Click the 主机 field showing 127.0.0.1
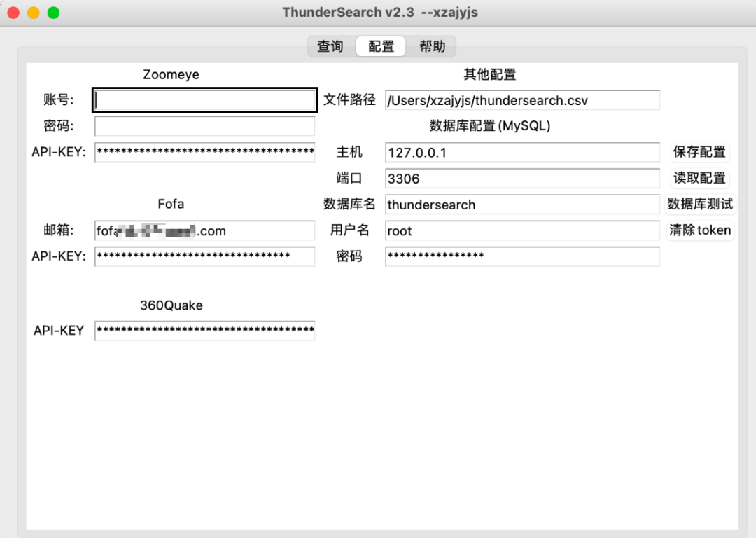This screenshot has width=756, height=538. (522, 152)
